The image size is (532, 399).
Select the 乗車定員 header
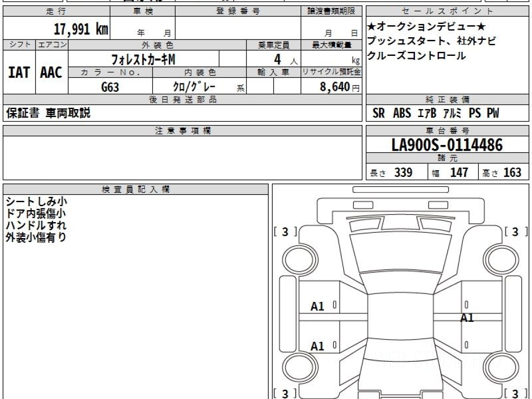click(274, 45)
